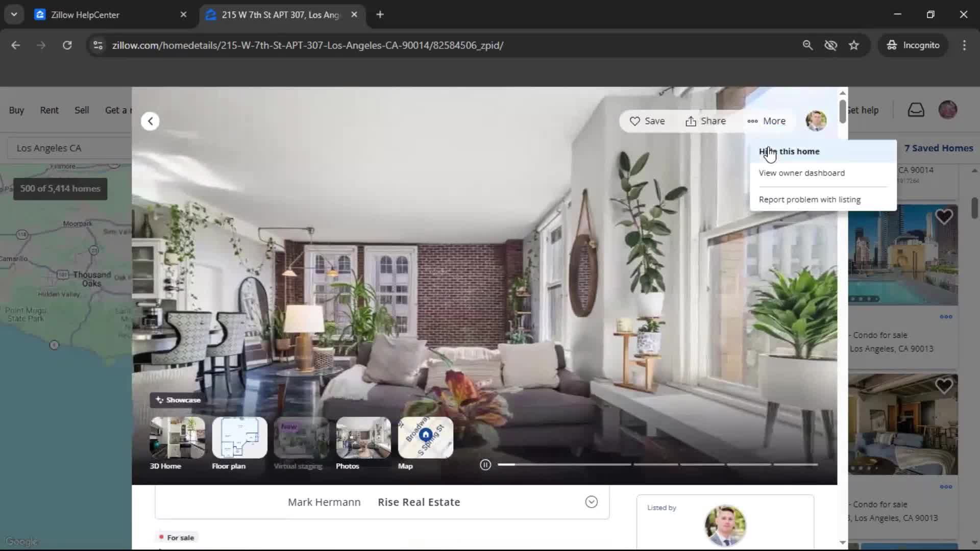Favorite the condo with rooftop pool
This screenshot has height=551, width=980.
(x=943, y=216)
